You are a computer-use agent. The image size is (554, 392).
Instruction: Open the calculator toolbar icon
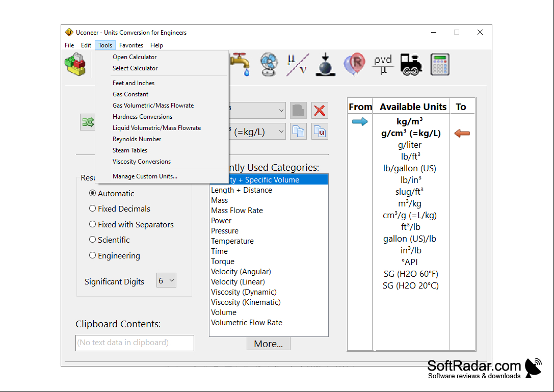(440, 64)
